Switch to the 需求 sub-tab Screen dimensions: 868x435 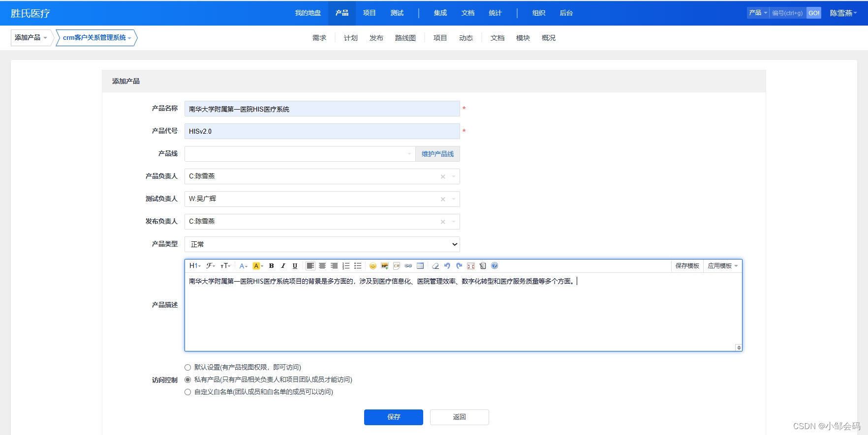tap(319, 38)
